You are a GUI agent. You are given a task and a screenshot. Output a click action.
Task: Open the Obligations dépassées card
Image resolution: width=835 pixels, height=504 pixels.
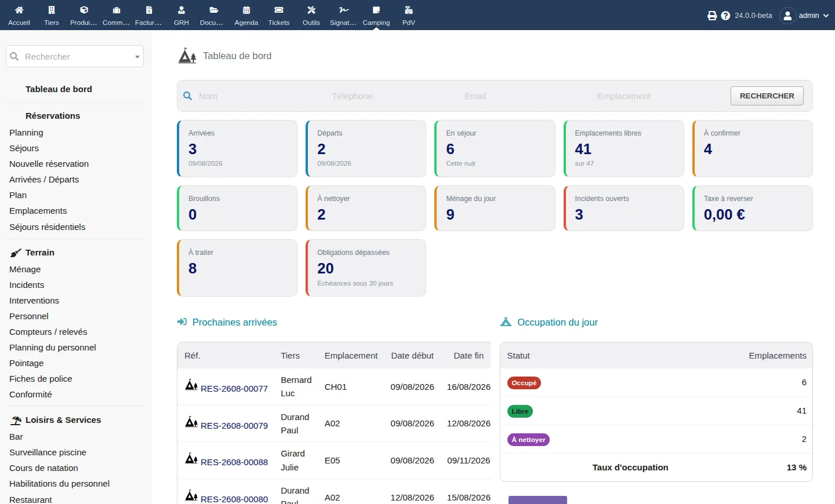366,268
